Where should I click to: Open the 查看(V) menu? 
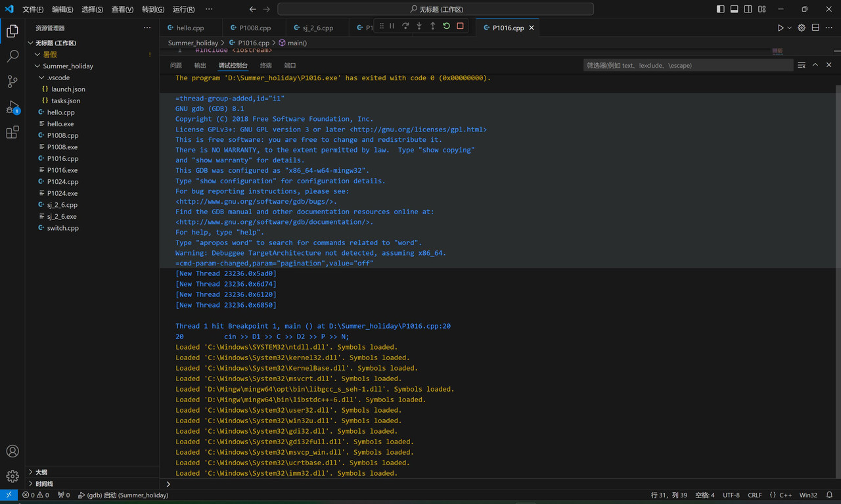tap(122, 9)
